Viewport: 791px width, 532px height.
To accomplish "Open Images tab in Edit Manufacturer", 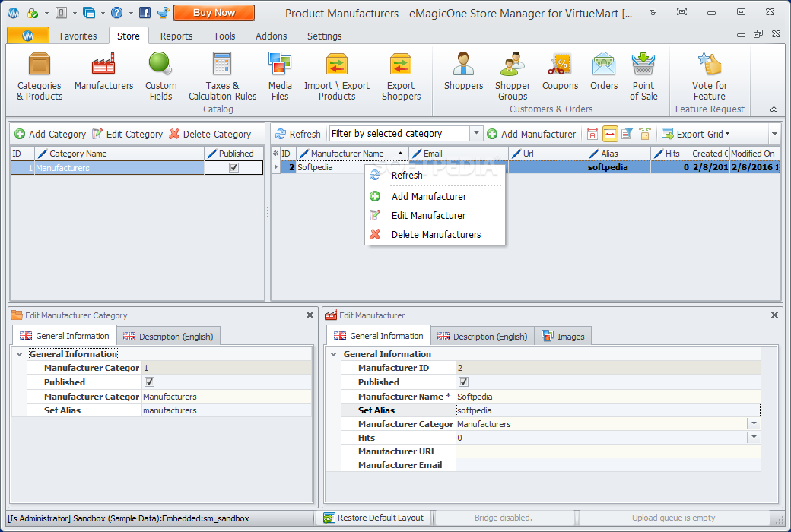I will coord(563,337).
